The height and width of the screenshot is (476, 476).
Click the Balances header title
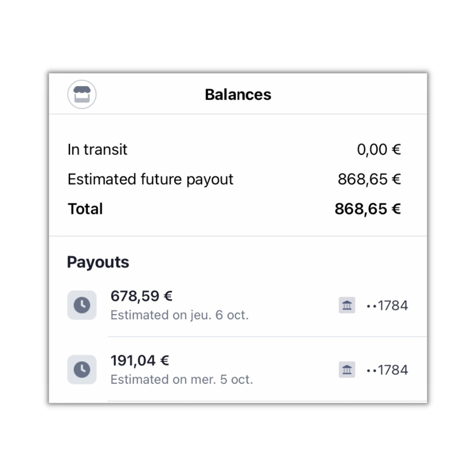click(x=238, y=94)
